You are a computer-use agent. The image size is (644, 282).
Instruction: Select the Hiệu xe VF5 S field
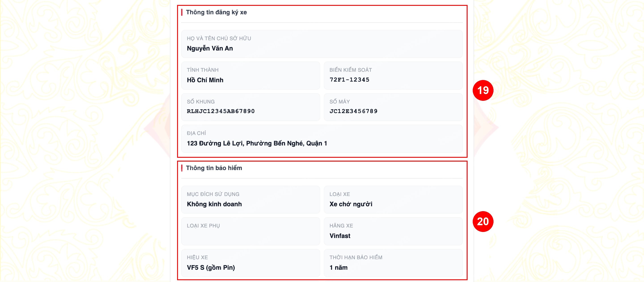tap(250, 263)
